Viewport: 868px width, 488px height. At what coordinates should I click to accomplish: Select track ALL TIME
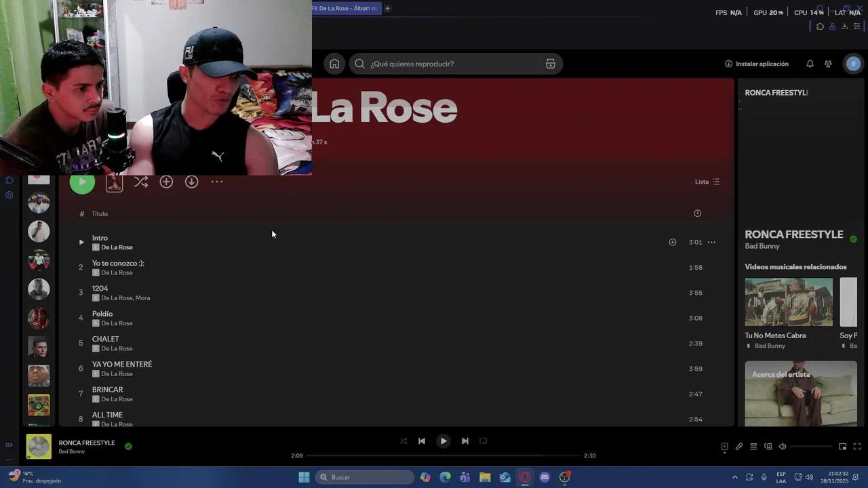pyautogui.click(x=108, y=415)
